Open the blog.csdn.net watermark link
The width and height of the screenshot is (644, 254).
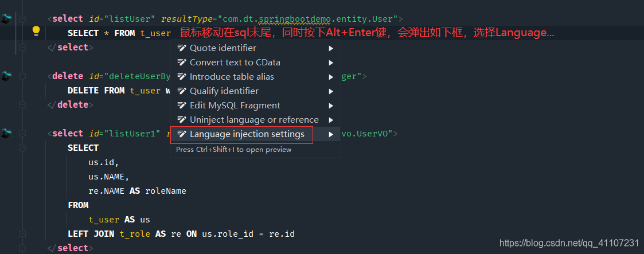569,243
